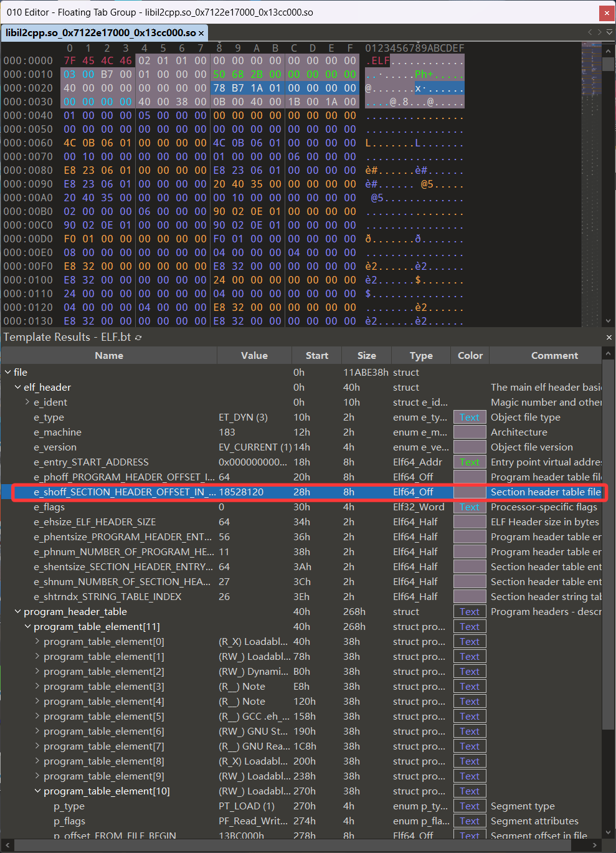Select the e_shoff_SECTION_HEADER_OFFSET row
This screenshot has width=616, height=853.
(301, 492)
